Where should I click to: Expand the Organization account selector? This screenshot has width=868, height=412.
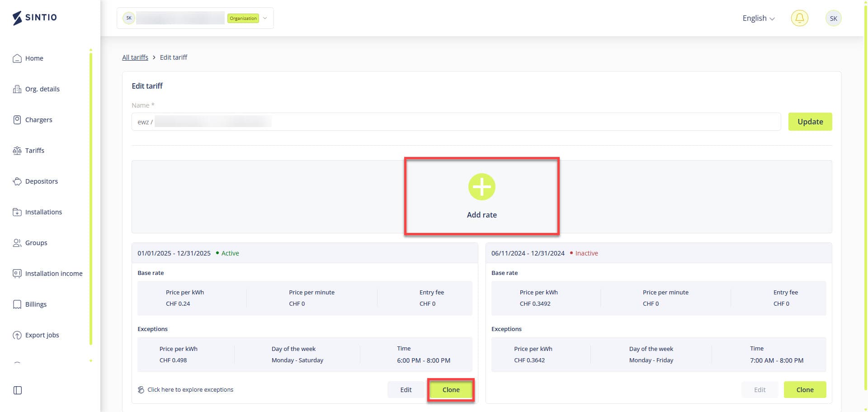pos(265,19)
